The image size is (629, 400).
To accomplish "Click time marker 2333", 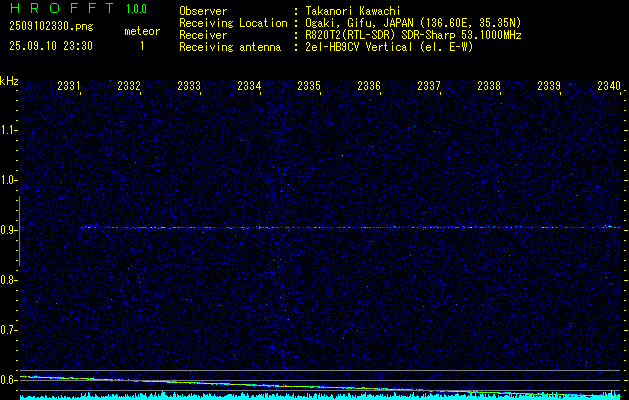I will [x=189, y=85].
